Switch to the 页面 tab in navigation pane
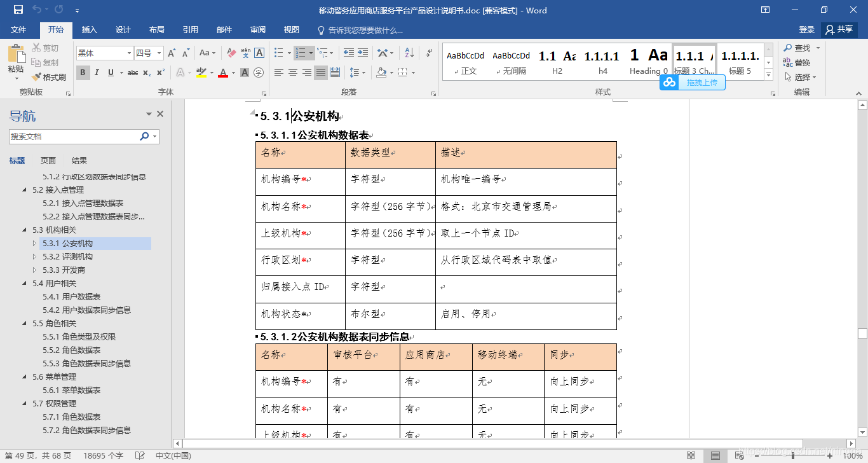The image size is (868, 463). tap(48, 160)
